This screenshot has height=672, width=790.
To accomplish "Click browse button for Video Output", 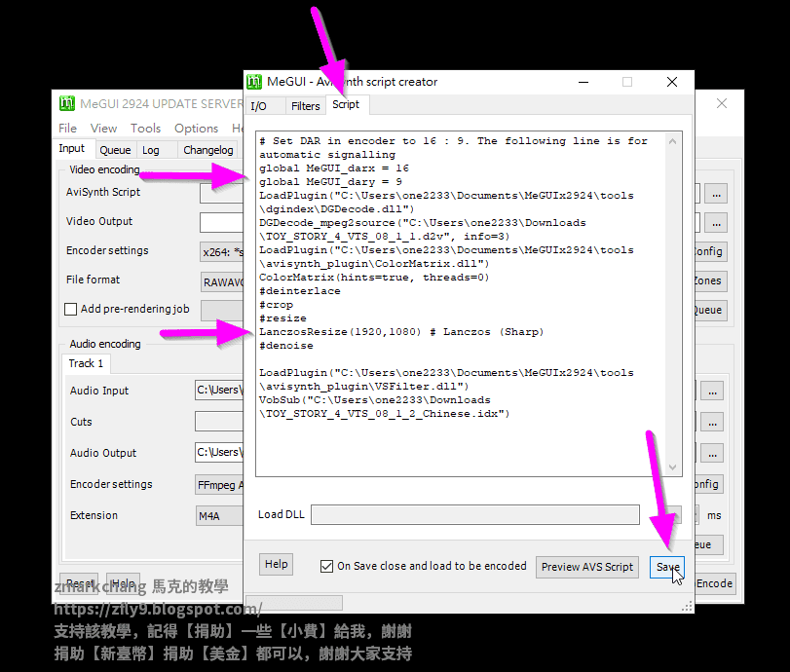I will [x=716, y=223].
